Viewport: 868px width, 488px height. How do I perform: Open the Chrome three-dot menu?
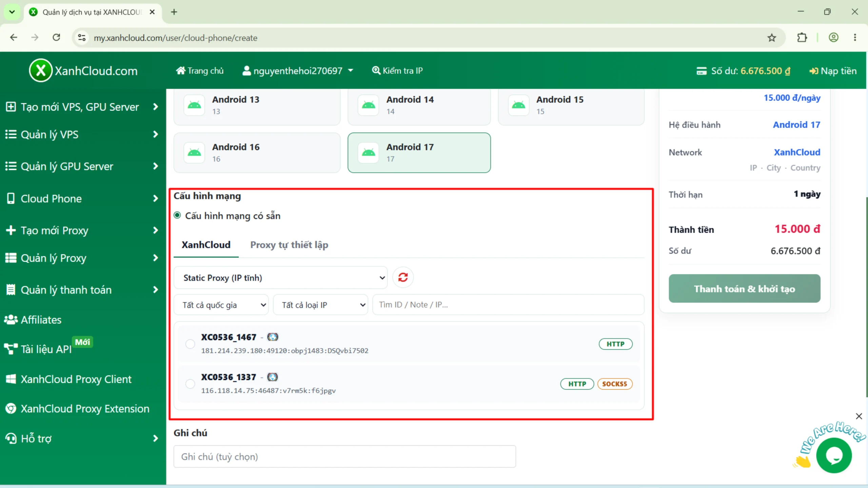point(855,38)
